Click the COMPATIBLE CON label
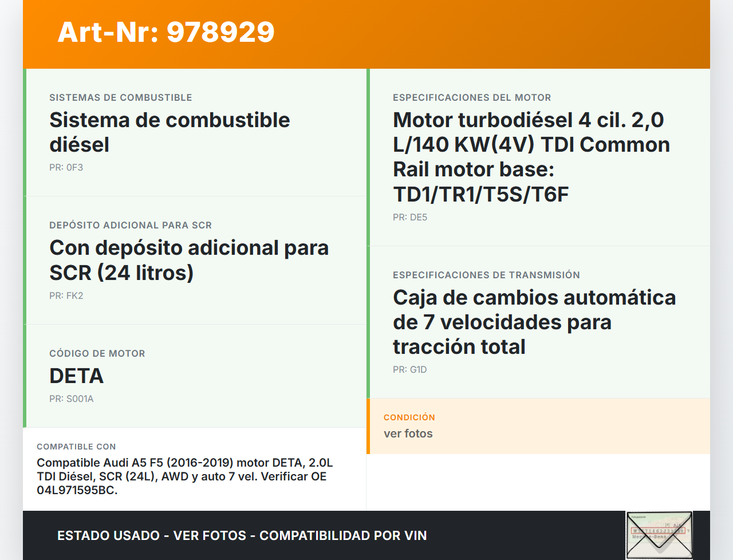This screenshot has height=560, width=733. 76,447
